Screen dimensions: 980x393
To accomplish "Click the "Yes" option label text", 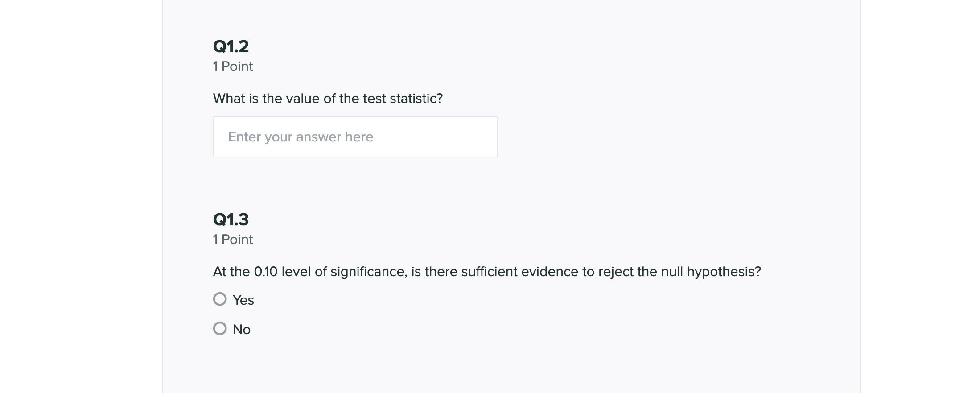I will pyautogui.click(x=243, y=300).
